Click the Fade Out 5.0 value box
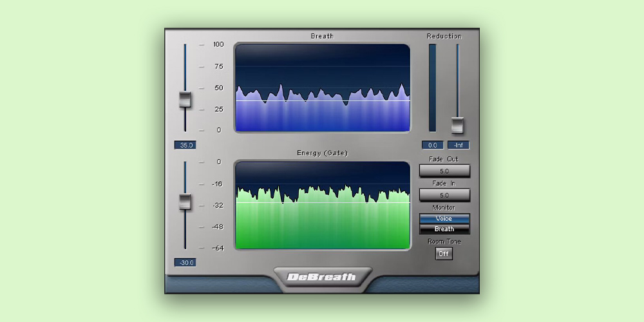Viewport: 644px width, 322px height. [x=444, y=171]
